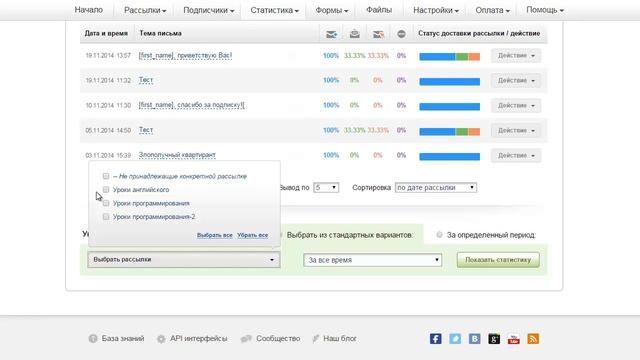This screenshot has height=360, width=640.
Task: Open the Рассылки menu
Action: (x=145, y=10)
